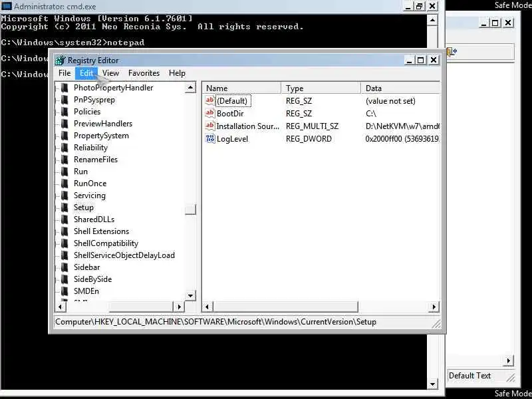Select the (Default) value name
Screen dimensions: 532x399
point(232,101)
